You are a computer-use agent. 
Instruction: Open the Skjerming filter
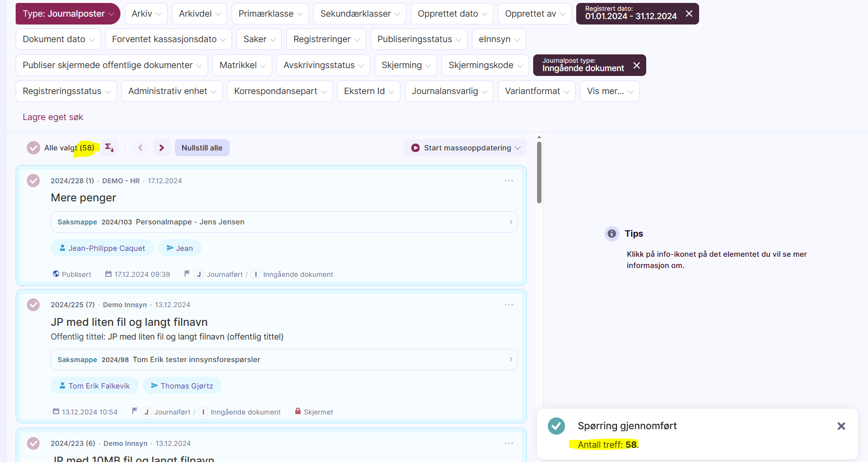click(x=406, y=65)
